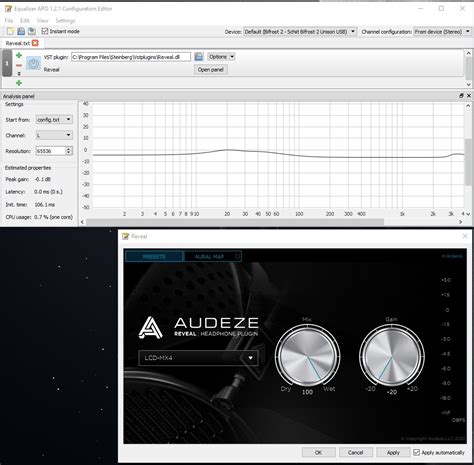474x465 pixels.
Task: Maximize the Configuration Editor window
Action: point(441,8)
